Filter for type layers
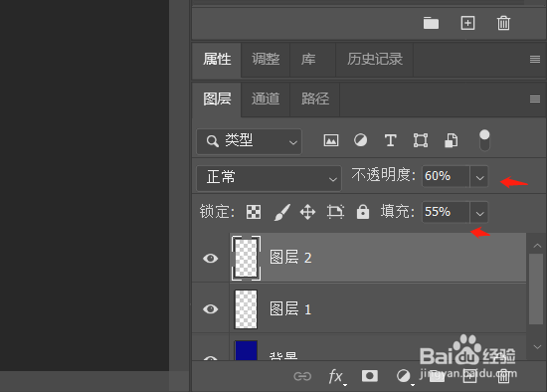Screen dimensions: 547x392 (391, 140)
